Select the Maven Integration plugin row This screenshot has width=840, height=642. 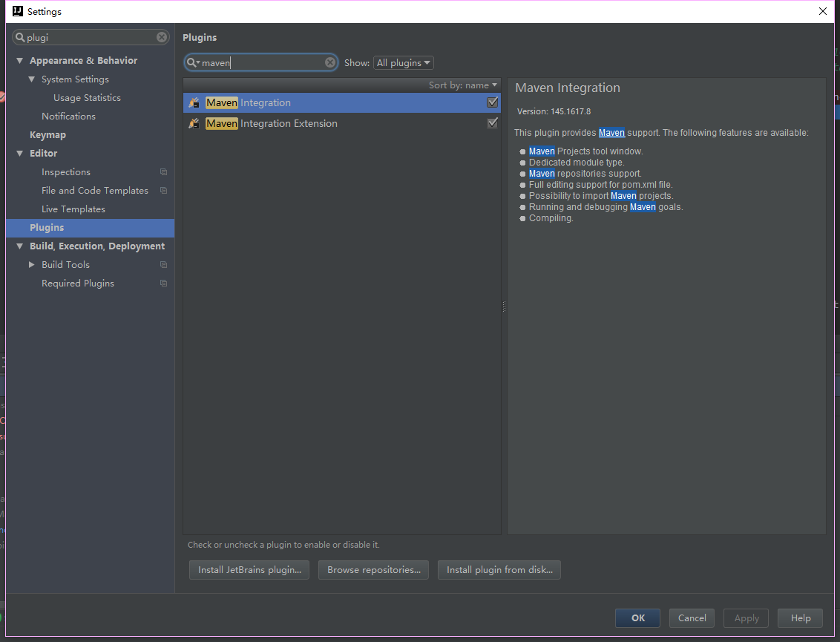342,103
